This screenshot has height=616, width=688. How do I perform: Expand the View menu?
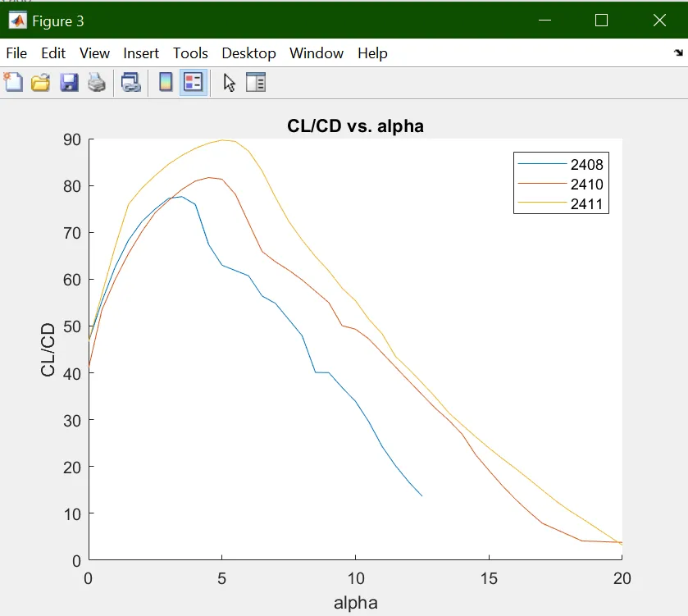[94, 53]
